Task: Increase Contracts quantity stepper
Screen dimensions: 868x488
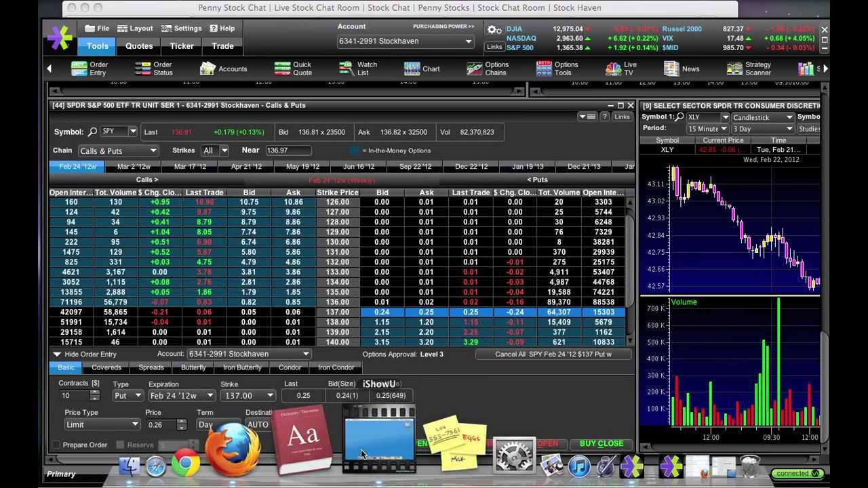Action: point(95,393)
